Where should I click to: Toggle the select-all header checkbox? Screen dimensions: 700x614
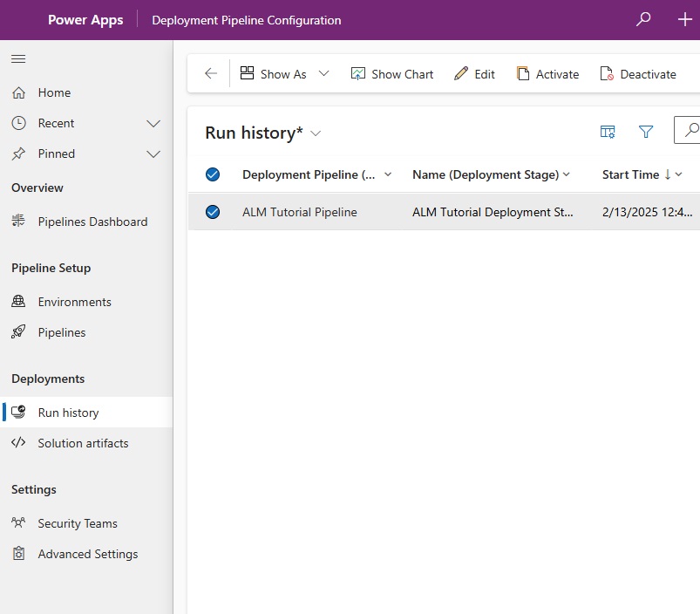(x=213, y=174)
